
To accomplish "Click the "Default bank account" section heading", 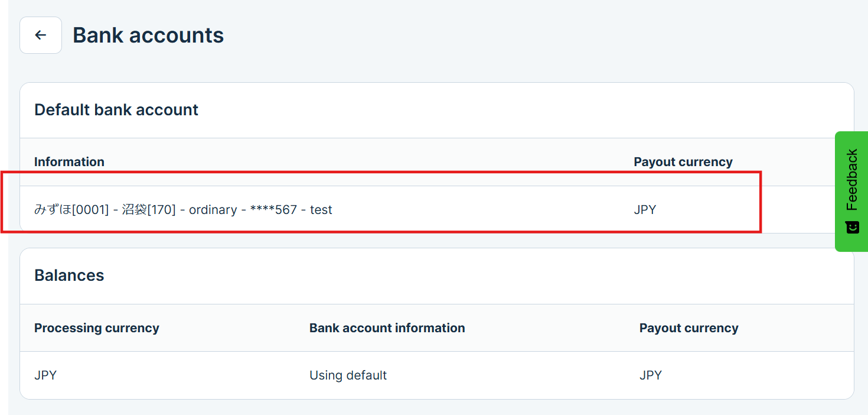I will coord(116,110).
